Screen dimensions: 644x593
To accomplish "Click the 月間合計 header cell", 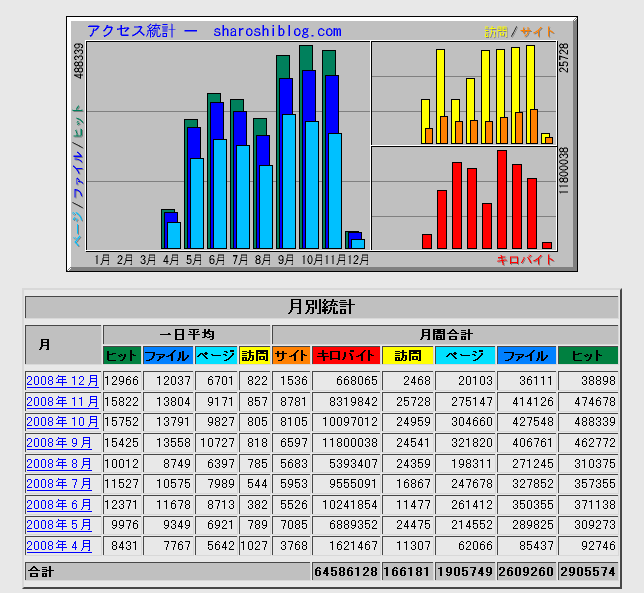I will 445,335.
